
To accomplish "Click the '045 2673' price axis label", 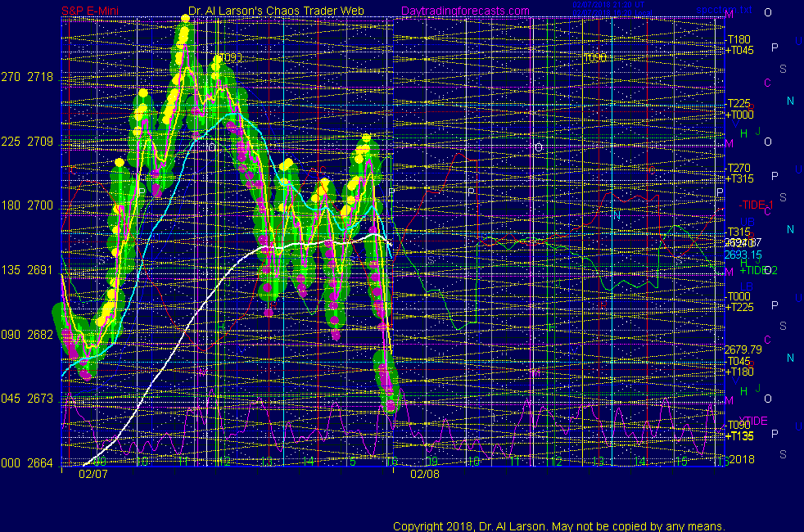I will (27, 399).
